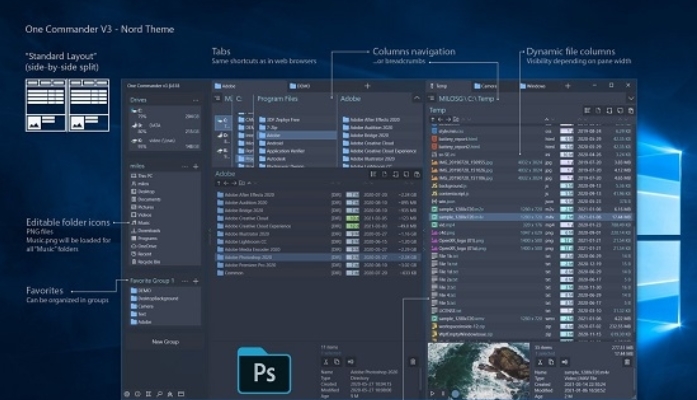Switch to the DEMO tab
The width and height of the screenshot is (697, 400).
tap(322, 86)
